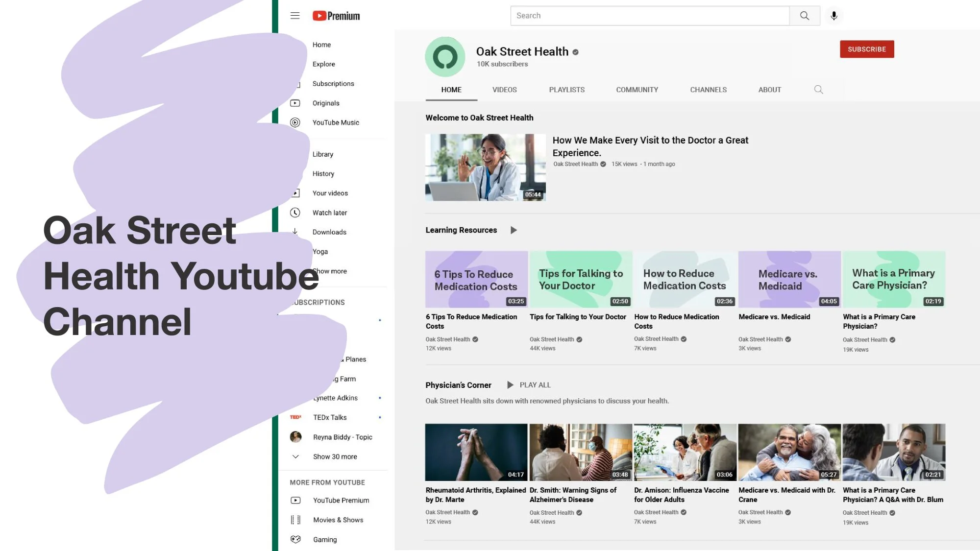Open the hamburger guide menu icon

pos(295,16)
